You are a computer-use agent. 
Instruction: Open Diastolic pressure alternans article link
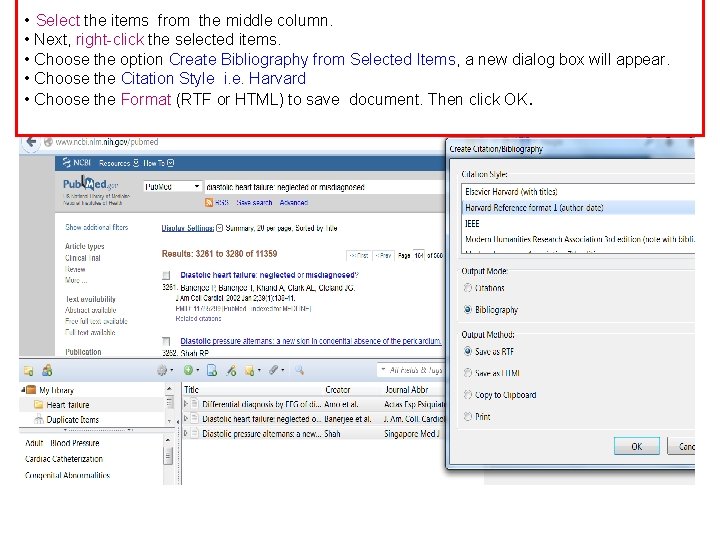[x=311, y=341]
